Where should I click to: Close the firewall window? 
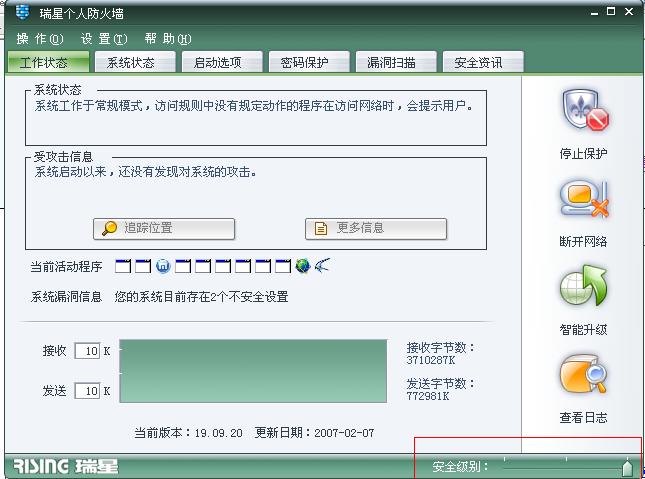click(x=629, y=12)
